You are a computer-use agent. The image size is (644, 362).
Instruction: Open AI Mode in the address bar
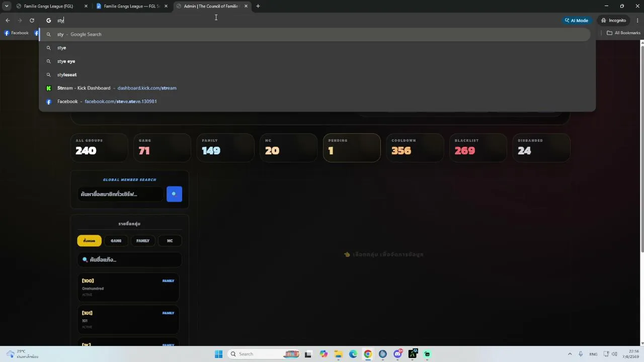pyautogui.click(x=577, y=21)
